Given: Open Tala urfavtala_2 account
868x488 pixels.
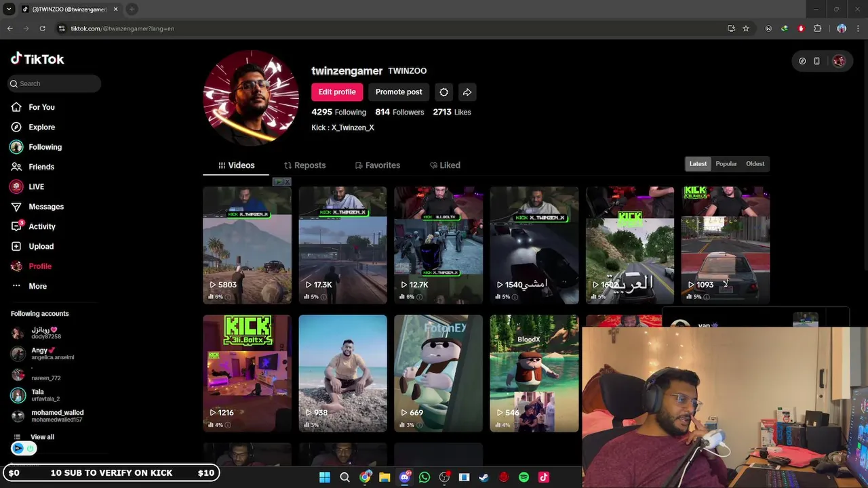Looking at the screenshot, I should click(x=45, y=395).
